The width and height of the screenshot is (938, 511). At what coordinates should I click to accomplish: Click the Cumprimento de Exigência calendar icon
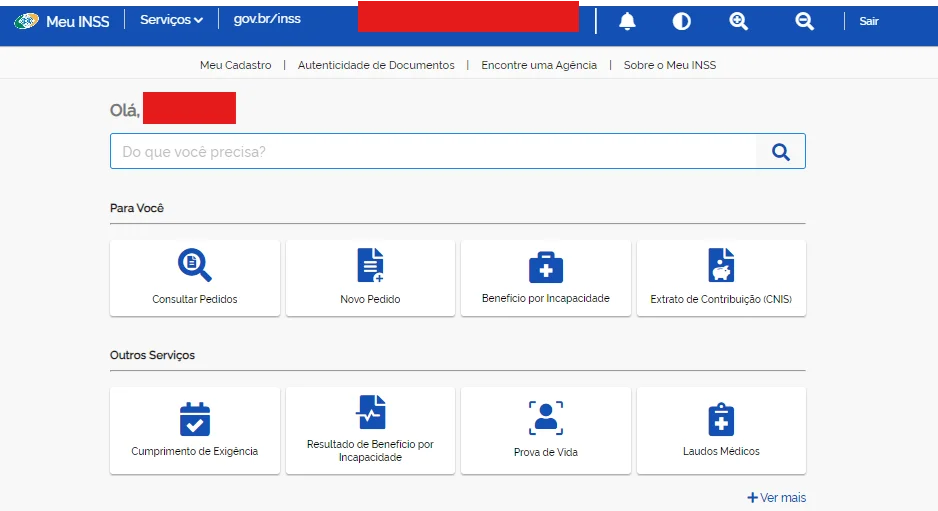(x=194, y=419)
